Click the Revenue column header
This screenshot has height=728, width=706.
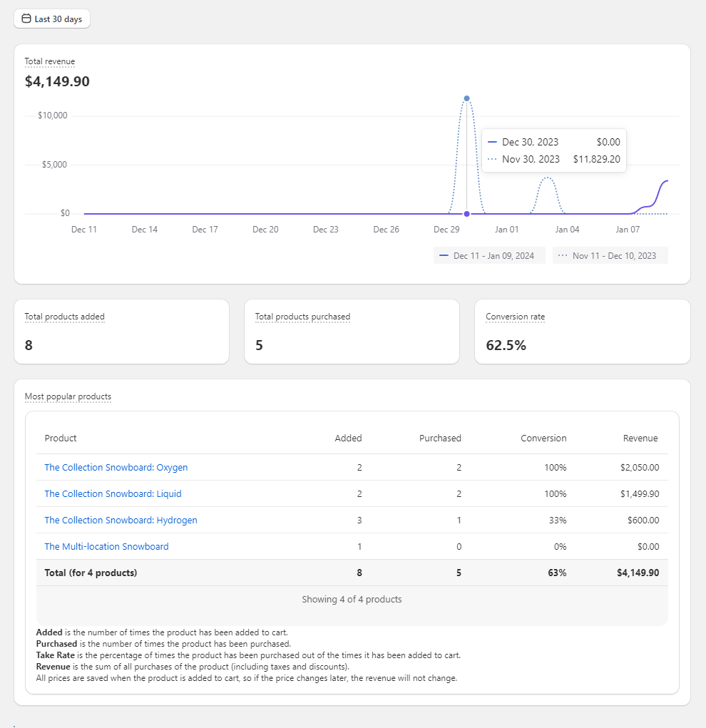pyautogui.click(x=640, y=439)
